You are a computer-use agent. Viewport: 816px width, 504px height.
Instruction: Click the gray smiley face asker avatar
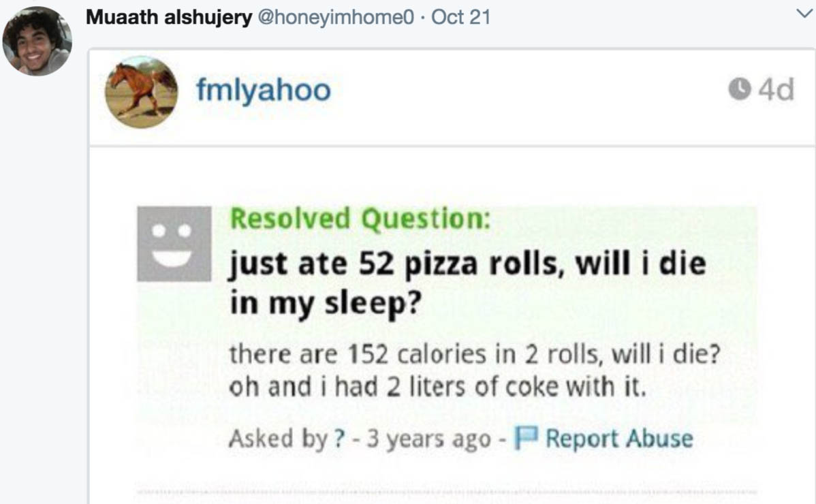[174, 244]
